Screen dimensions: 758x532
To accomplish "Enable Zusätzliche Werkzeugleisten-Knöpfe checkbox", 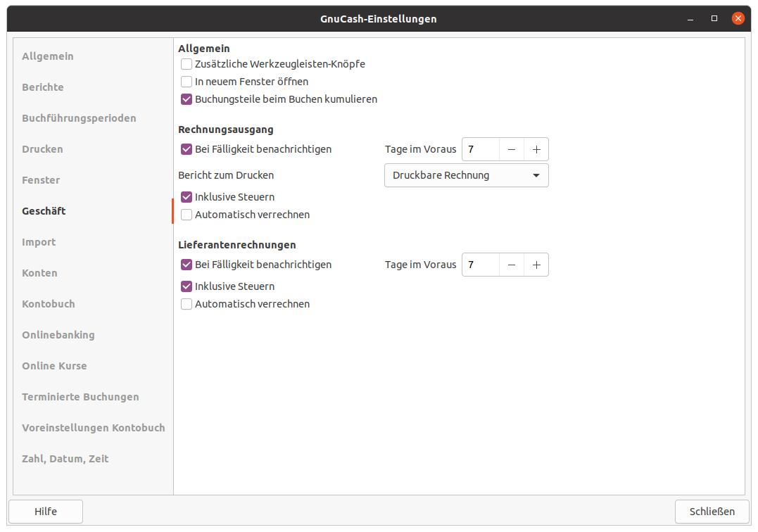I will (187, 64).
